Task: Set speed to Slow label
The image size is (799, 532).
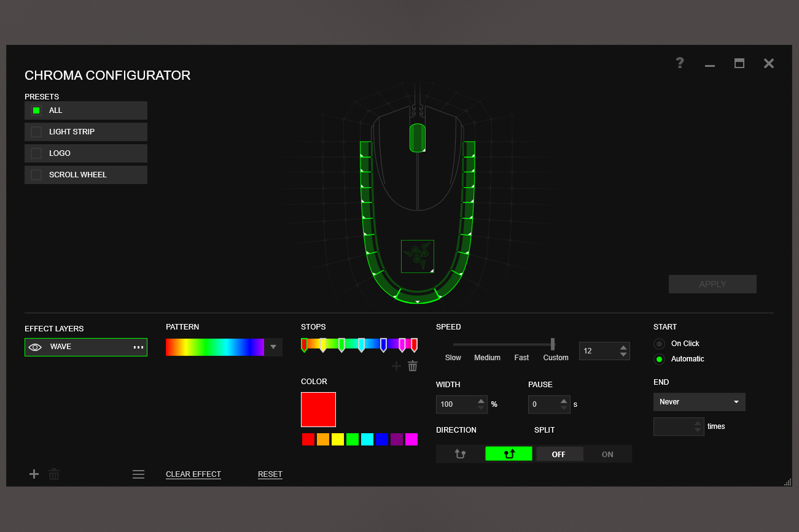Action: (x=453, y=358)
